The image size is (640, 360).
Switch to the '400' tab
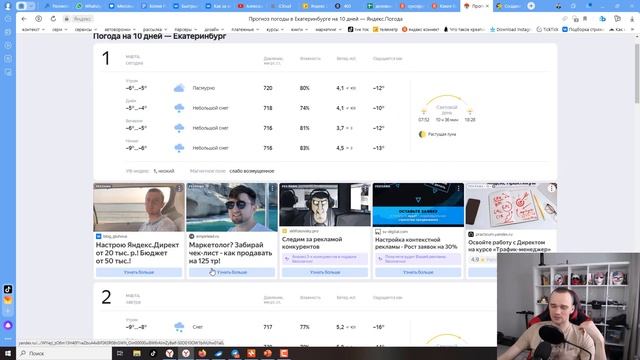tap(346, 6)
